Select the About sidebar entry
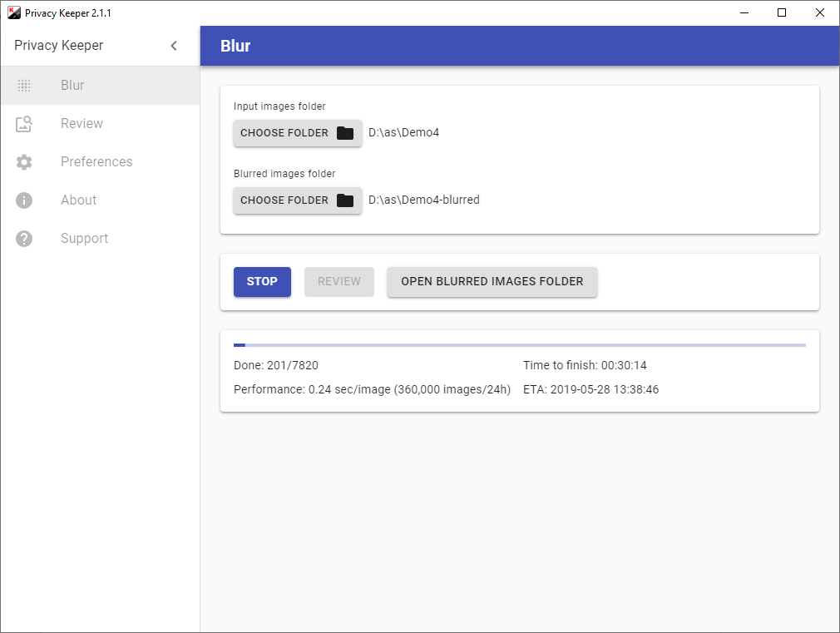Screen dimensions: 840x633 click(x=100, y=200)
